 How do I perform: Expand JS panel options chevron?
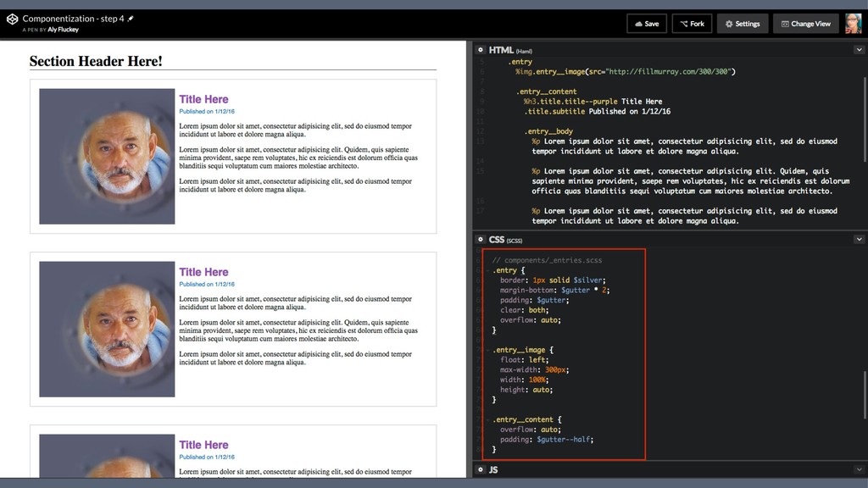(859, 469)
